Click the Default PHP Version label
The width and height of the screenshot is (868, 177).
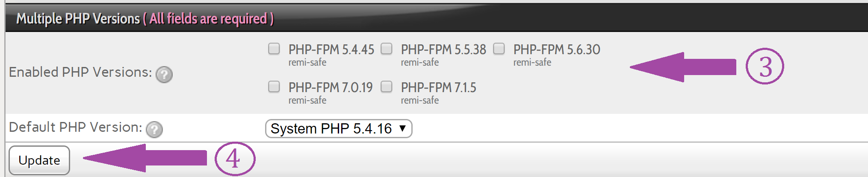click(76, 127)
